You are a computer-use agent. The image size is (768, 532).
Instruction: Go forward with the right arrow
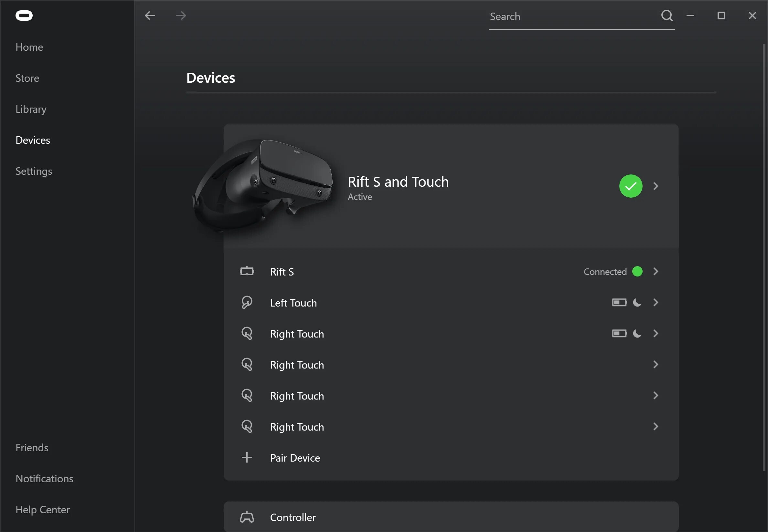pyautogui.click(x=181, y=16)
